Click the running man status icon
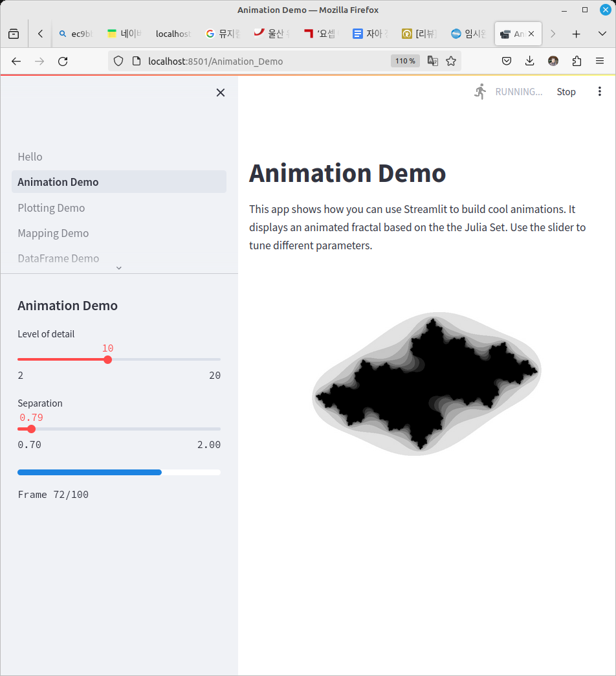 480,91
